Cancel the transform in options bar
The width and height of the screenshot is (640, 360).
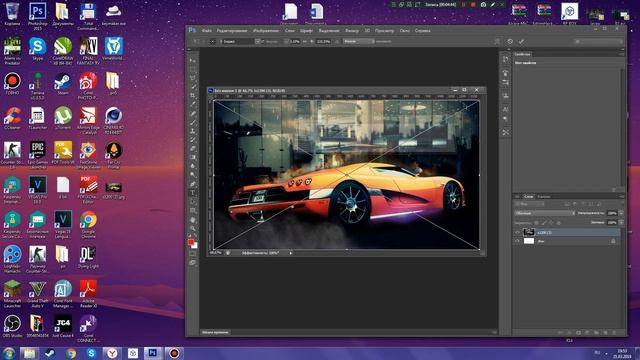pos(510,41)
